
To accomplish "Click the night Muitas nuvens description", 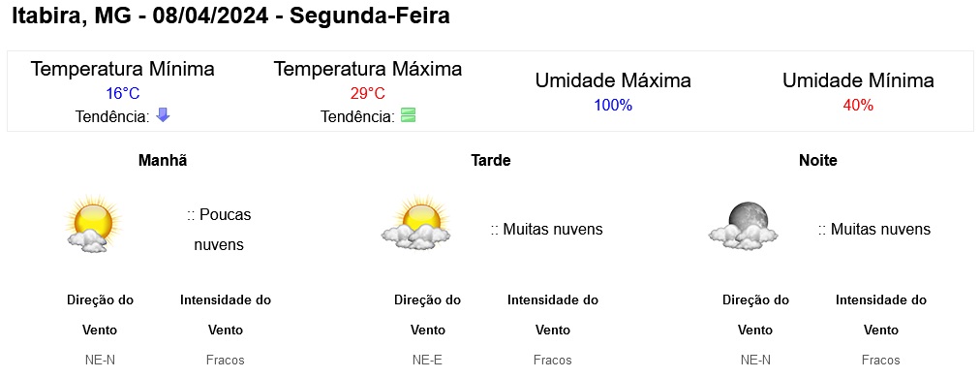I will [874, 230].
